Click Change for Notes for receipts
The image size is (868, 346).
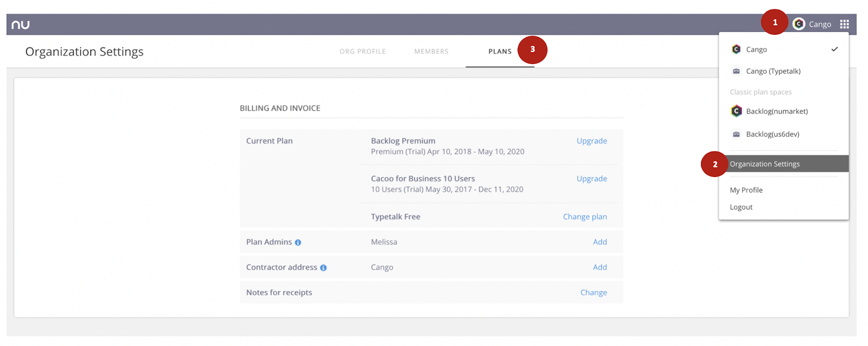click(x=593, y=292)
